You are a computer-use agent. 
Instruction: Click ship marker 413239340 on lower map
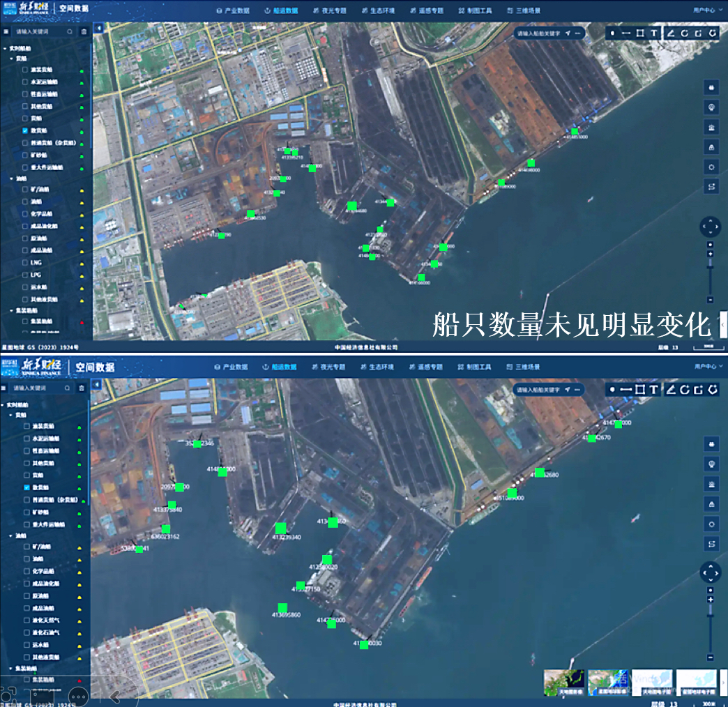point(281,529)
